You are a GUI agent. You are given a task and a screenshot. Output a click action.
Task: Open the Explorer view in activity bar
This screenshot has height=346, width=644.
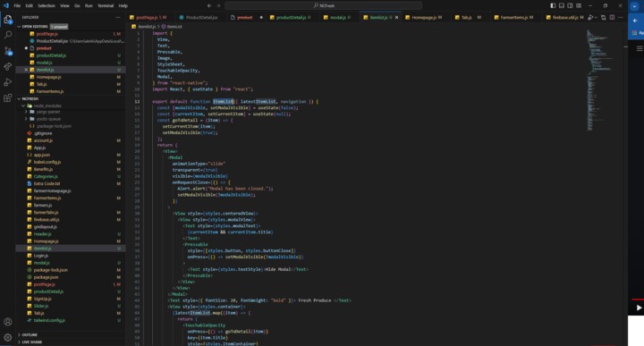(8, 20)
